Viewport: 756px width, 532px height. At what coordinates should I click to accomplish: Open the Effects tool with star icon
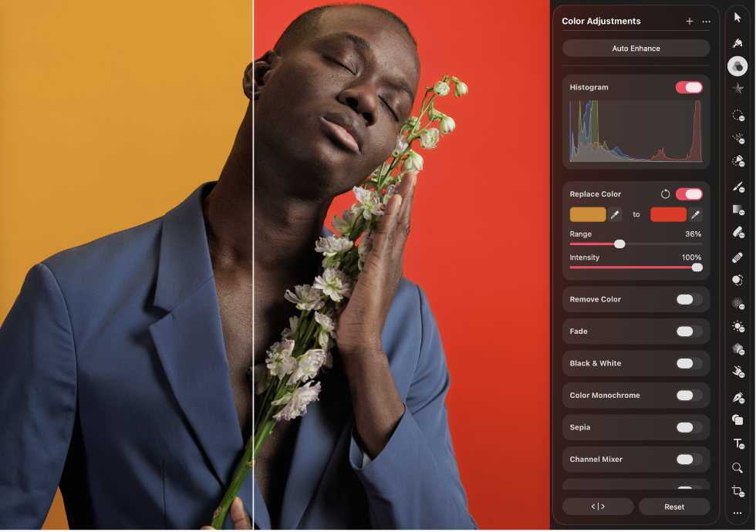[737, 89]
